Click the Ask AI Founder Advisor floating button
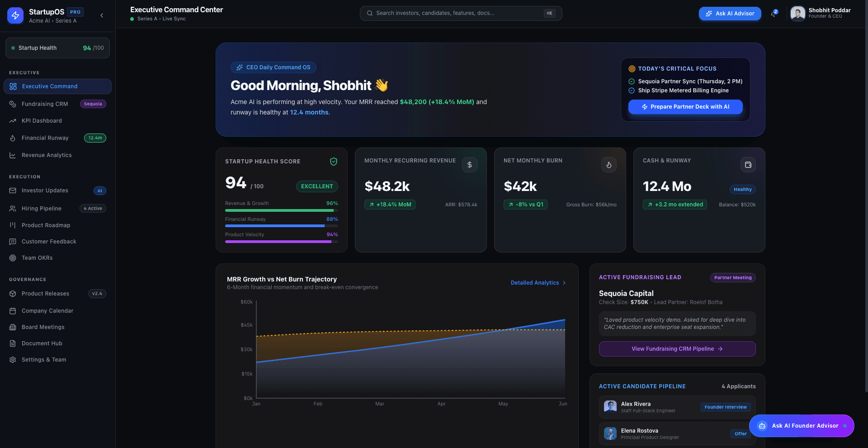 (802, 426)
